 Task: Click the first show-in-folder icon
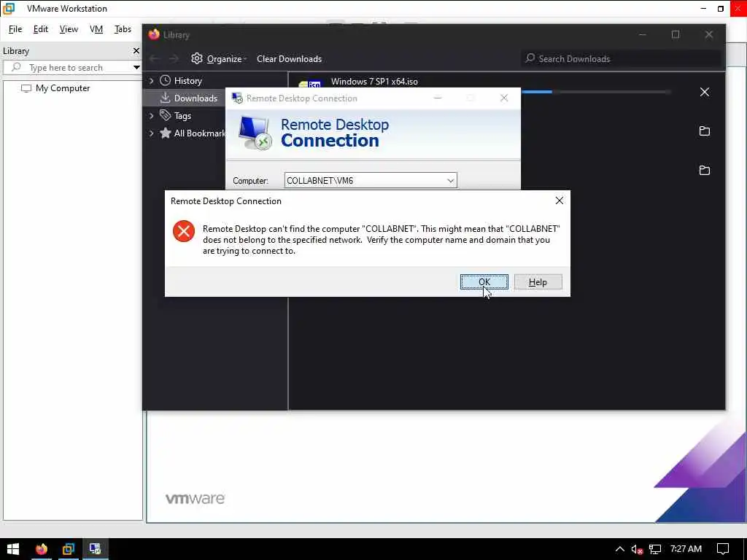tap(705, 131)
